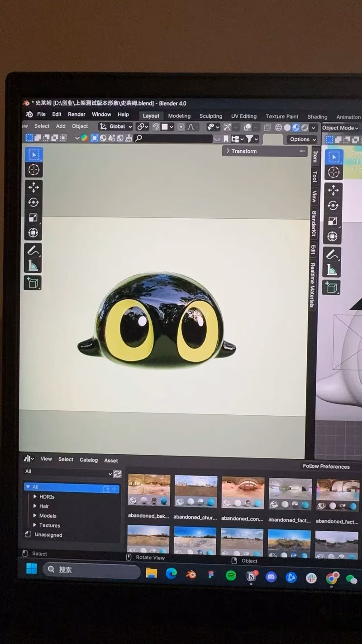Expand the Hair catalog
The image size is (362, 644).
[x=35, y=506]
